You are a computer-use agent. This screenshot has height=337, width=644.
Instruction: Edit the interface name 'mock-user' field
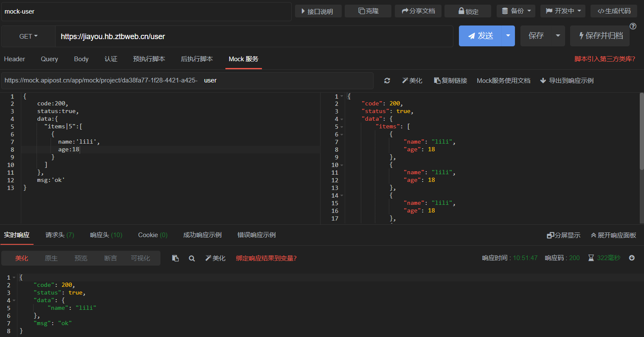[146, 11]
